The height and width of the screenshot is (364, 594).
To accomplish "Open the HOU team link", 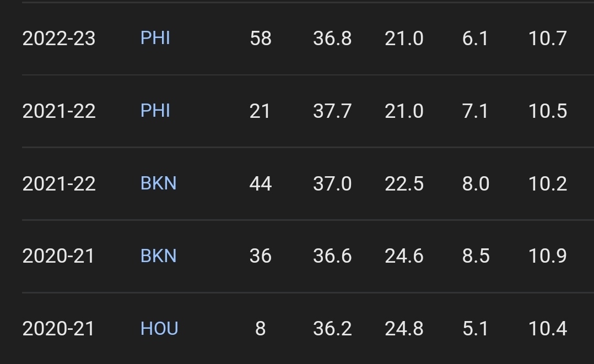I will pyautogui.click(x=159, y=329).
